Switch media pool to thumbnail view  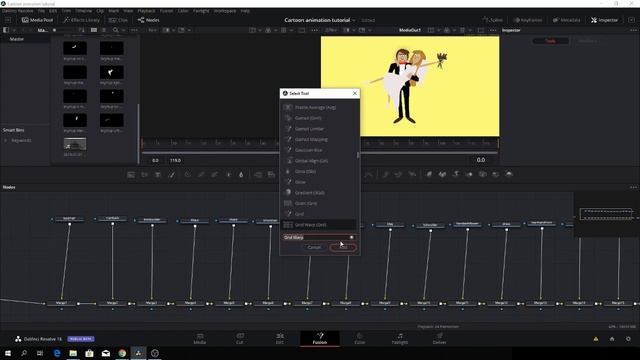pos(94,30)
